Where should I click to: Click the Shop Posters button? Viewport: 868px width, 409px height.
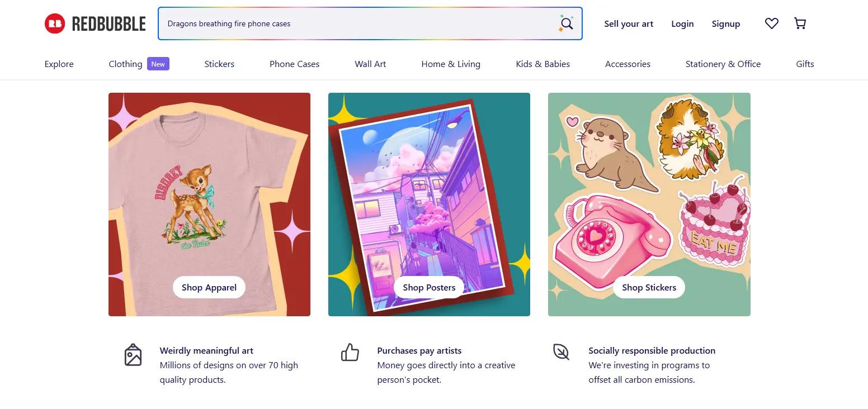(429, 287)
